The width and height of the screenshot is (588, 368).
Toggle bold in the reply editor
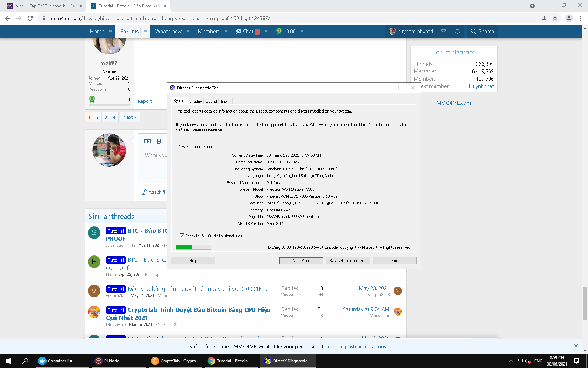[x=159, y=141]
